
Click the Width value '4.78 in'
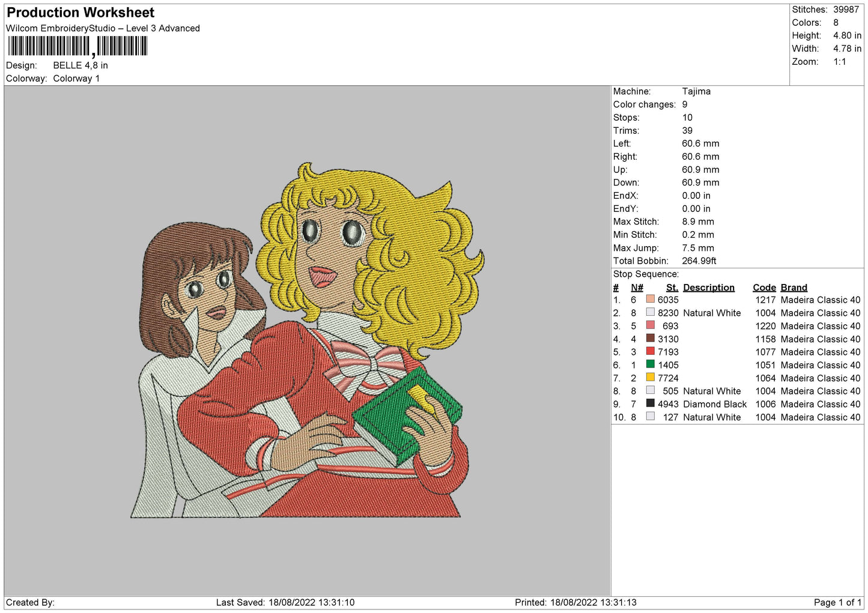click(847, 49)
